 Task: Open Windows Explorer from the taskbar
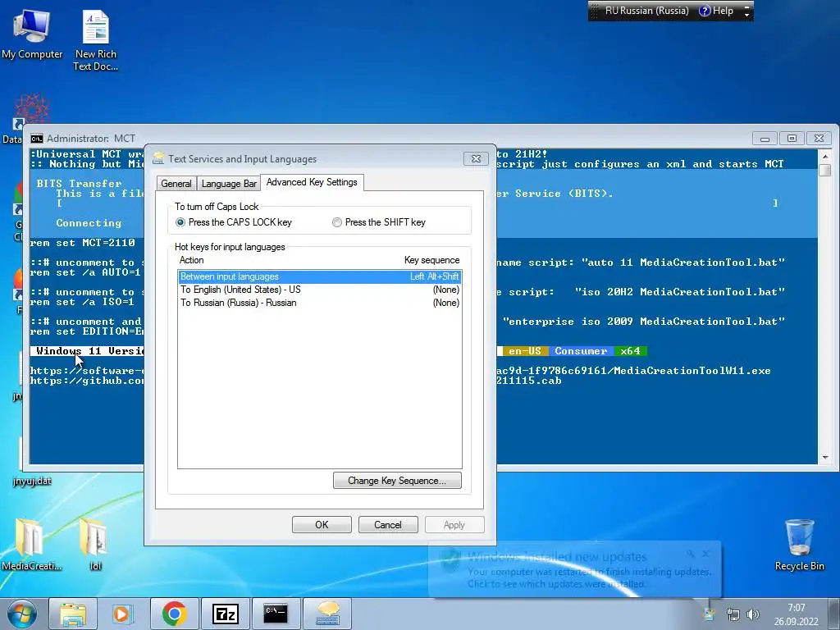tap(73, 614)
